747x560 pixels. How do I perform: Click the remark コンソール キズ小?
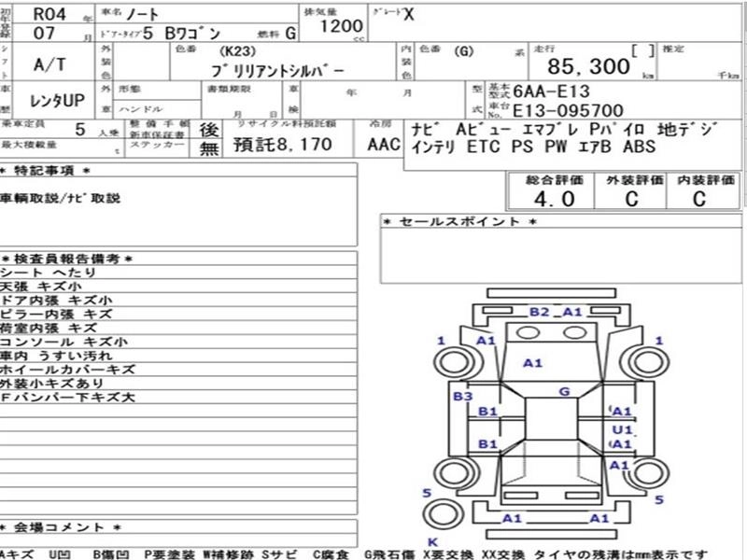pos(63,342)
